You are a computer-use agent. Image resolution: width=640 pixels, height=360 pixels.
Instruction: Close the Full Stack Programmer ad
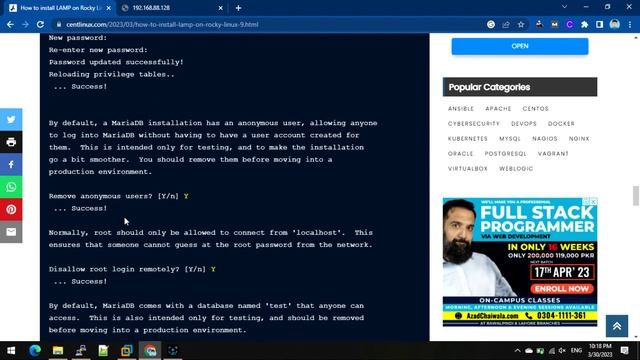click(x=593, y=202)
